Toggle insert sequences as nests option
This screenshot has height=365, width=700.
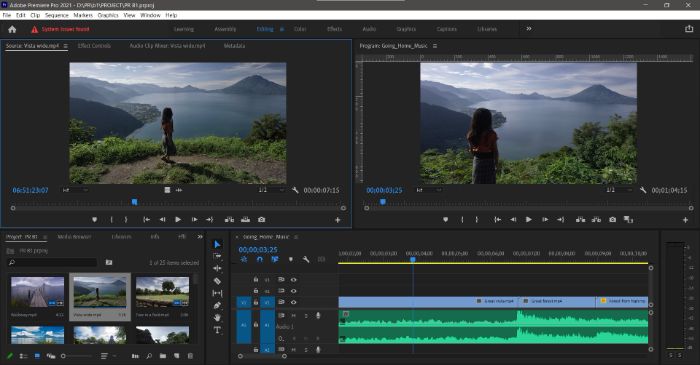click(244, 259)
